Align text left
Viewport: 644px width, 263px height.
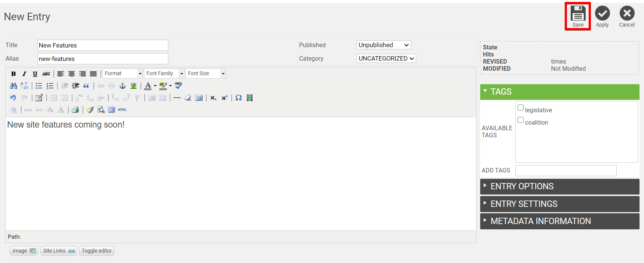[x=61, y=74]
